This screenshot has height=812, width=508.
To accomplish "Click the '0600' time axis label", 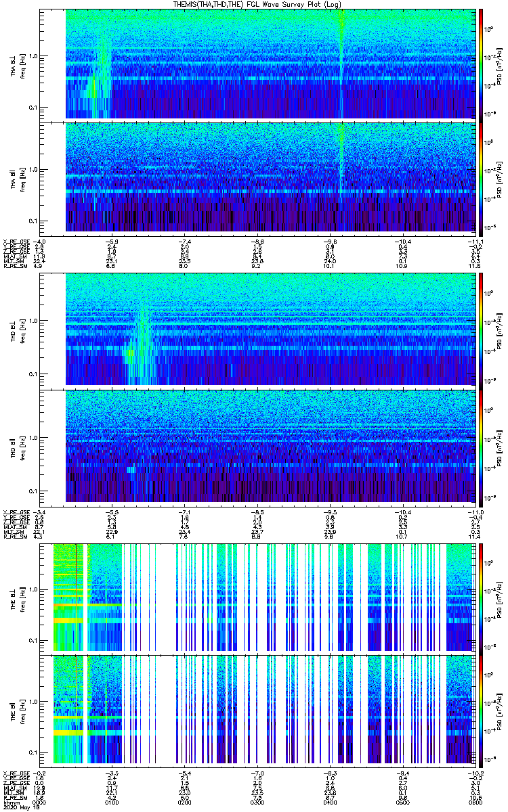I will [x=475, y=803].
